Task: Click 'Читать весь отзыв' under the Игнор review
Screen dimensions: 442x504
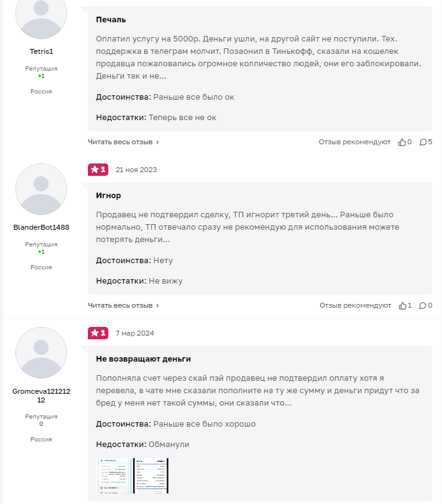Action: pos(120,305)
